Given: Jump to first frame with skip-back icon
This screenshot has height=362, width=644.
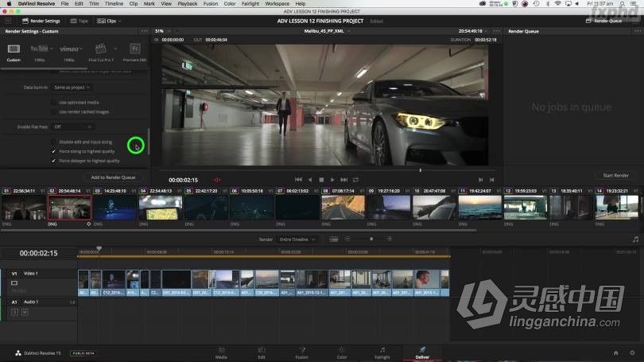Looking at the screenshot, I should 299,180.
